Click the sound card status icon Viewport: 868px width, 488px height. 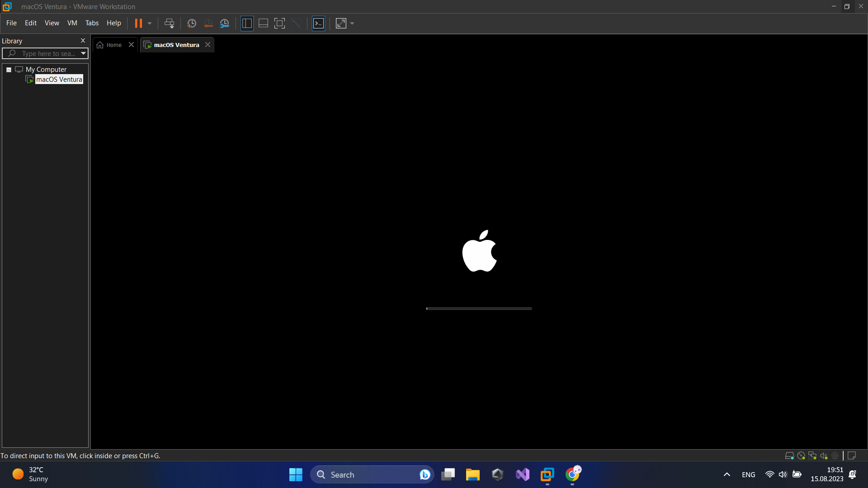click(x=824, y=456)
